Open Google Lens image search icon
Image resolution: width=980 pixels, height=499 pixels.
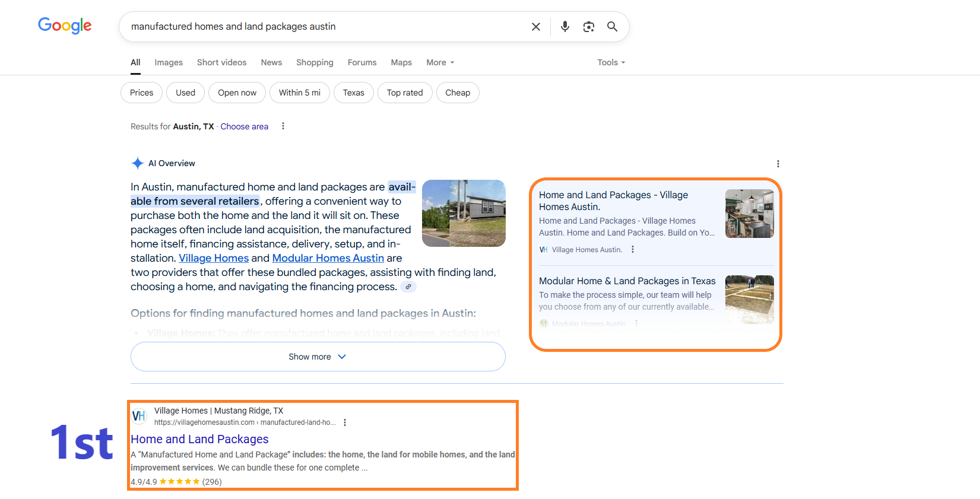pyautogui.click(x=589, y=27)
